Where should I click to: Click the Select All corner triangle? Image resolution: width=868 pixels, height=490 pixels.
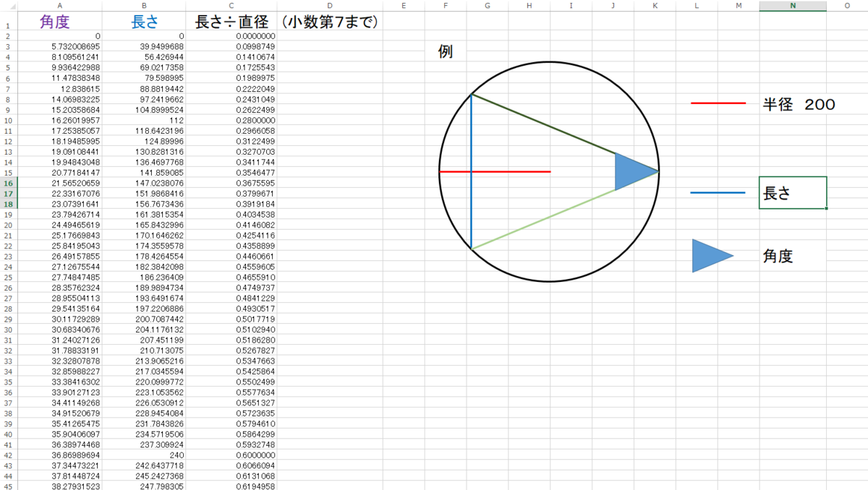(8, 6)
